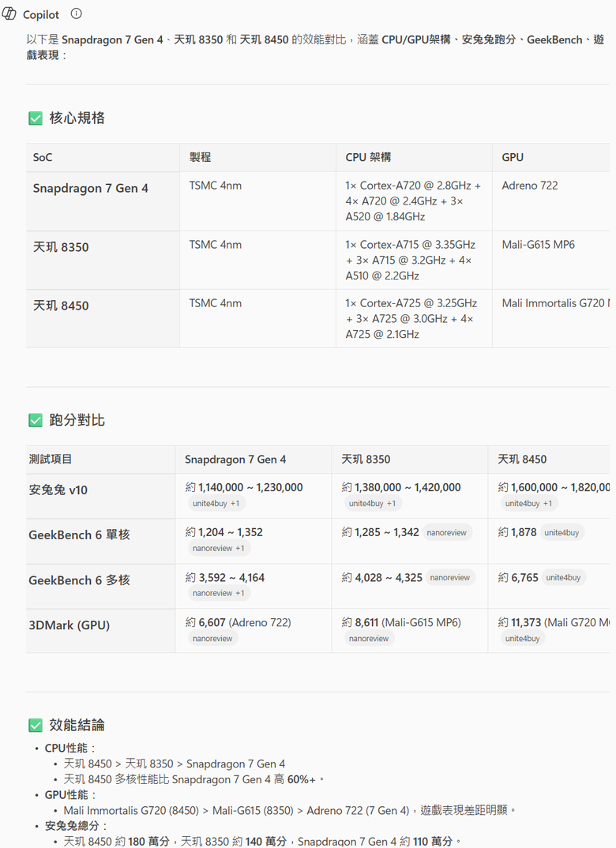Click the GPU性能 bullet heading
This screenshot has height=848, width=616.
[70, 795]
